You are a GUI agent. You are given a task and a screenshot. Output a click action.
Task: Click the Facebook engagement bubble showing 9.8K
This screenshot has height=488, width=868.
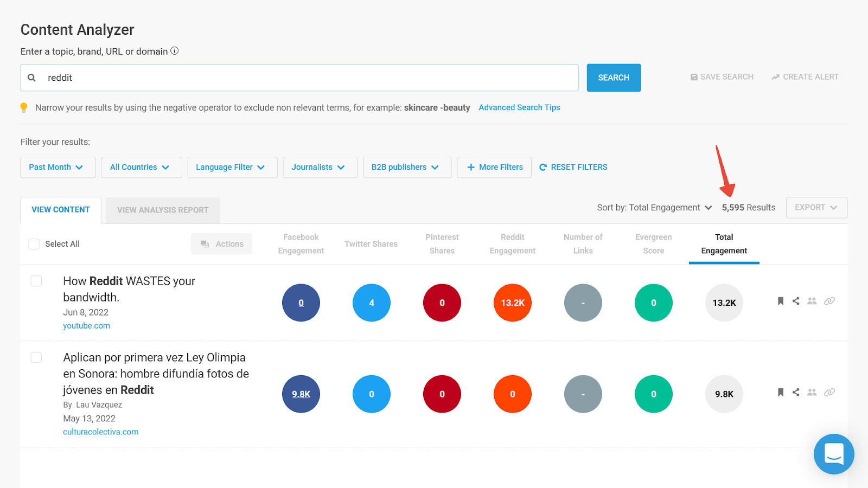click(x=301, y=394)
